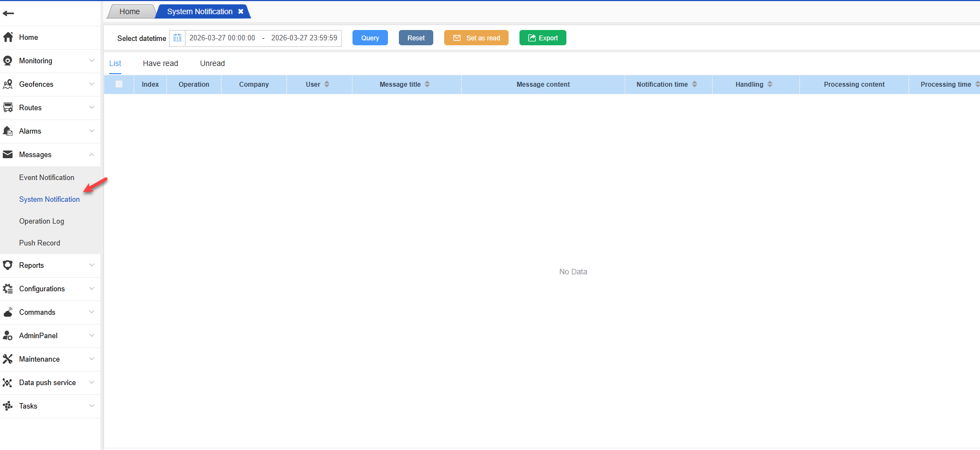Viewport: 980px width, 450px height.
Task: Click the Geofences icon in sidebar
Action: [x=8, y=84]
